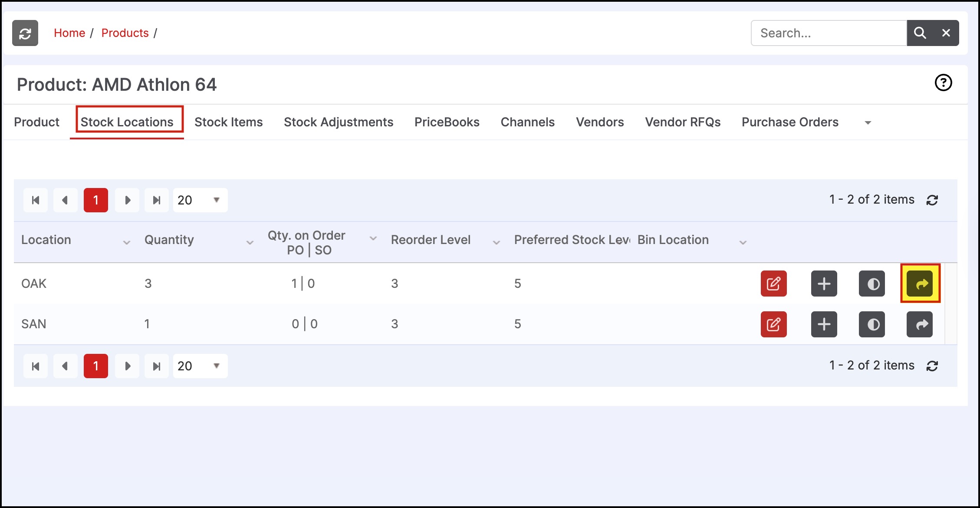Switch to the Stock Items tab
The width and height of the screenshot is (980, 508).
tap(229, 122)
